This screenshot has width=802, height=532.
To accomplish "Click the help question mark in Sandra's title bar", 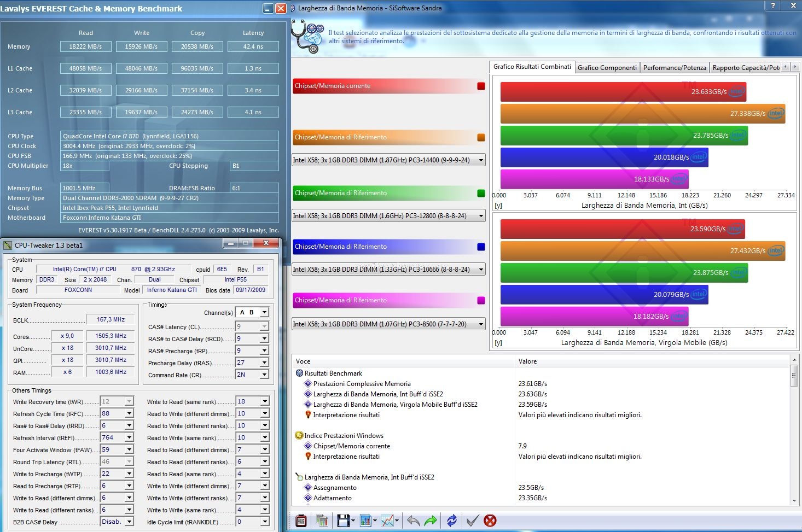I will (x=772, y=5).
